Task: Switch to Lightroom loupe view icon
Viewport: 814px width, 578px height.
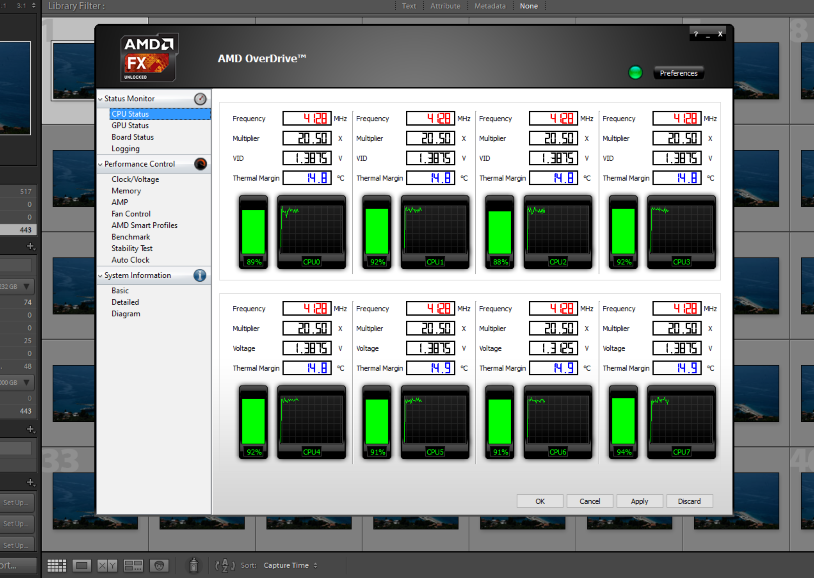Action: [82, 566]
